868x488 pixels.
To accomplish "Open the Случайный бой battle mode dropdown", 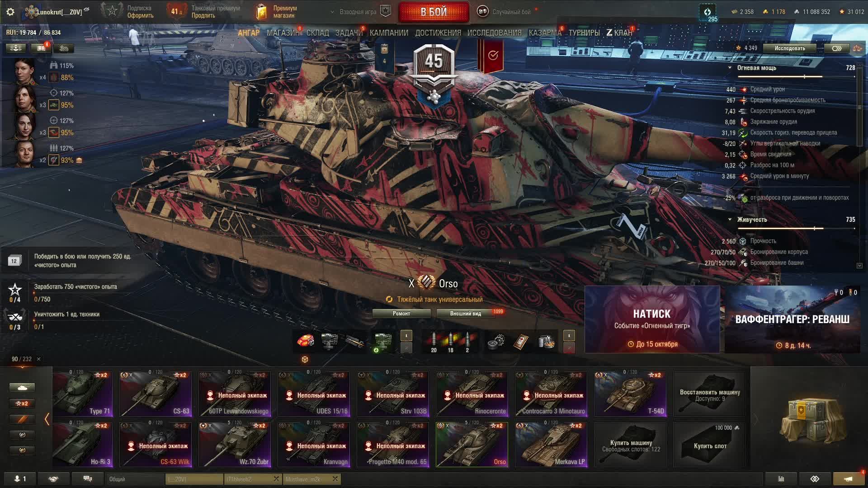I will [505, 12].
